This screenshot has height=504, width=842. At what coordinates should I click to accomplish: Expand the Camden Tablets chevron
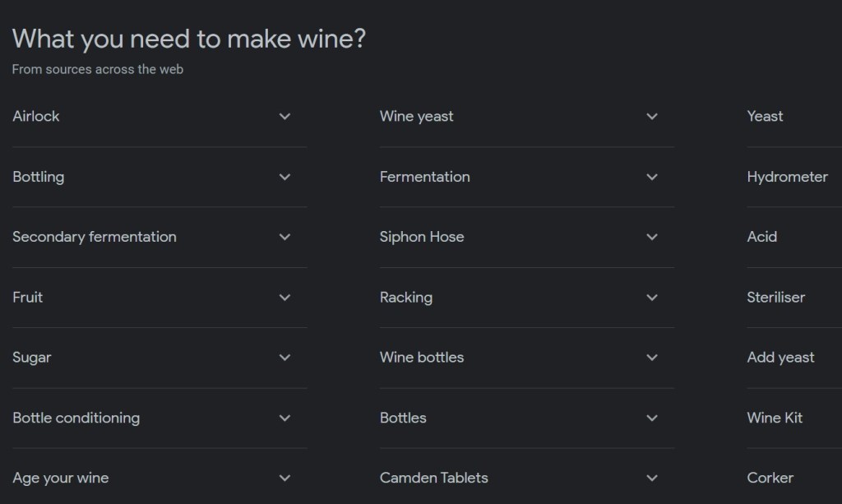click(652, 478)
